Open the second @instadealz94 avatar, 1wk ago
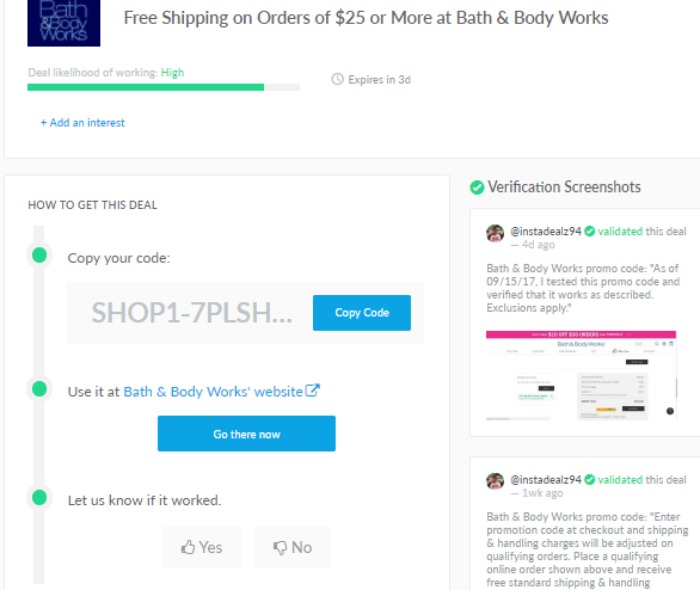The width and height of the screenshot is (700, 590). click(x=495, y=481)
